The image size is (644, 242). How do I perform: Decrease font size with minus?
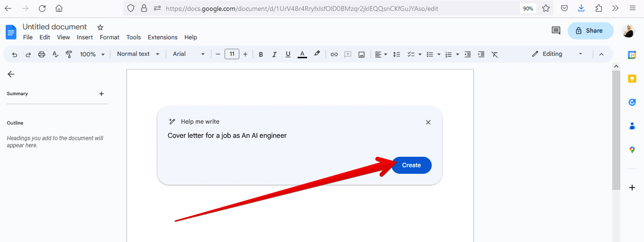[218, 54]
